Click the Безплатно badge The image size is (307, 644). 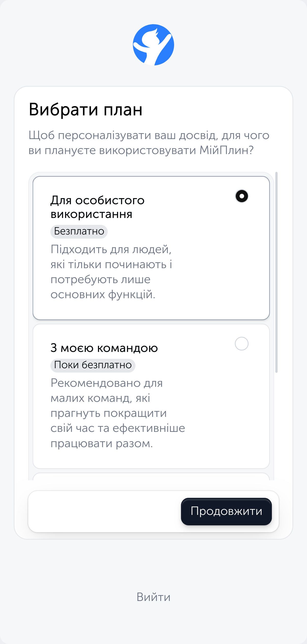pyautogui.click(x=79, y=231)
